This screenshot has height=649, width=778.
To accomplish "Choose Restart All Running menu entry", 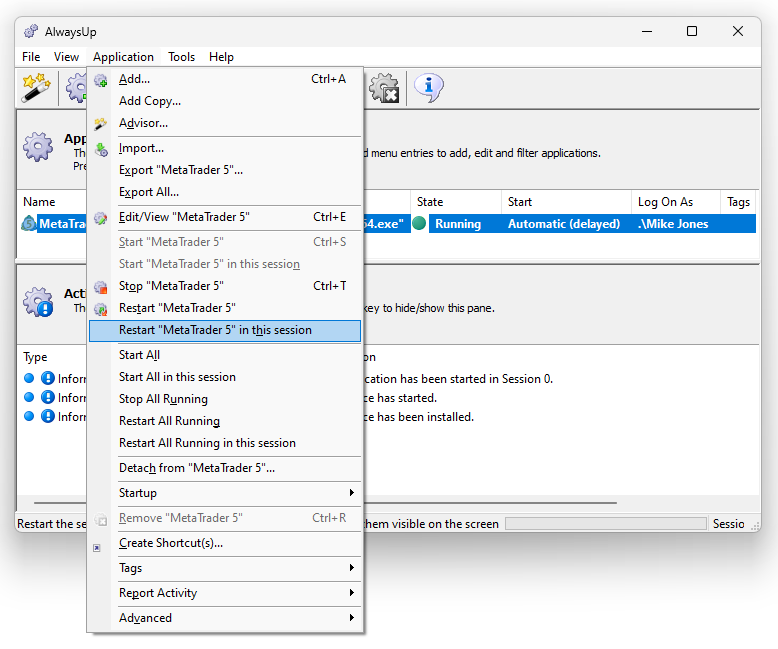I will point(225,421).
